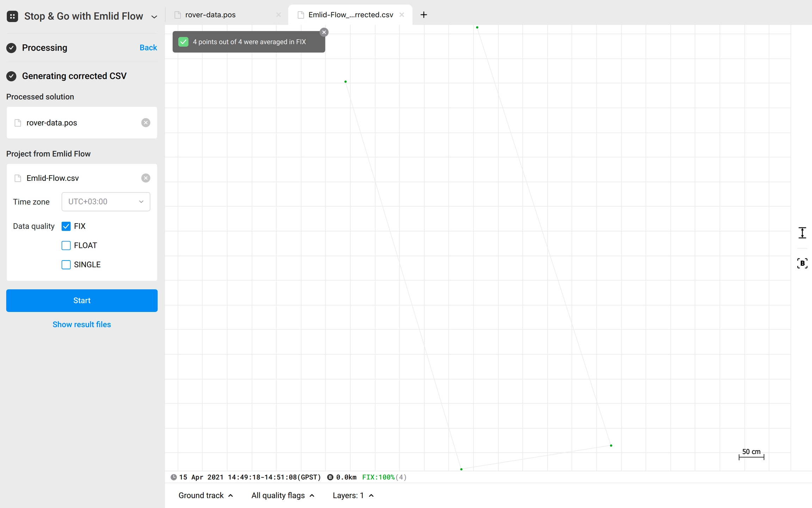
Task: Click the 'B' baseline icon next to 0.0km
Action: pyautogui.click(x=330, y=477)
